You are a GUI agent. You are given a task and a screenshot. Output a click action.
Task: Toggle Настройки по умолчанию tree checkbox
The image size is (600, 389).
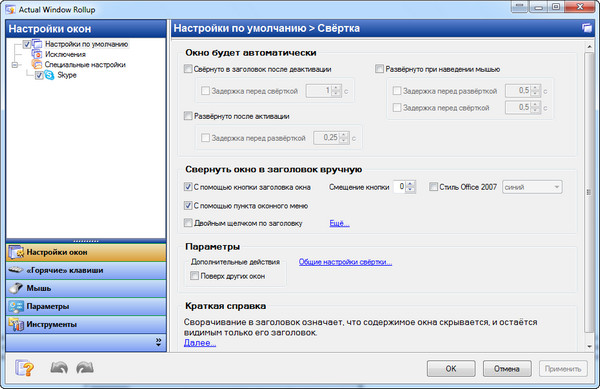[x=26, y=44]
